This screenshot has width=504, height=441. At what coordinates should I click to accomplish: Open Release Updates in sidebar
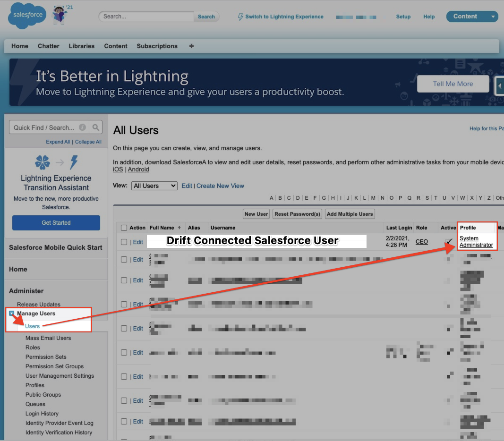point(39,304)
